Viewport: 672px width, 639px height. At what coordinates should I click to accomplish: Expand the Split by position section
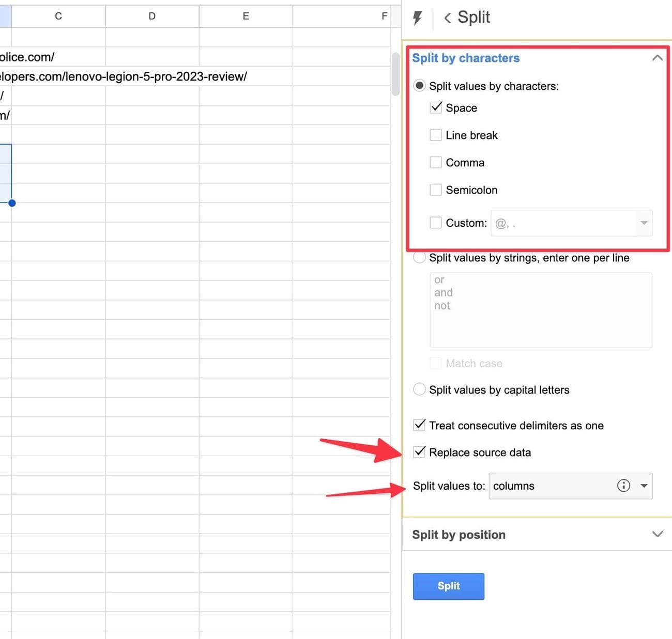click(657, 534)
